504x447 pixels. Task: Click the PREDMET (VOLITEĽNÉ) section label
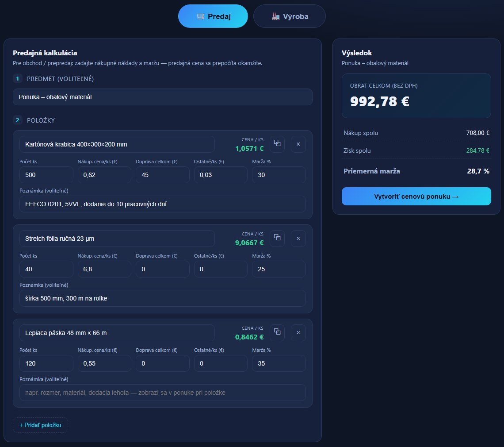click(x=61, y=79)
